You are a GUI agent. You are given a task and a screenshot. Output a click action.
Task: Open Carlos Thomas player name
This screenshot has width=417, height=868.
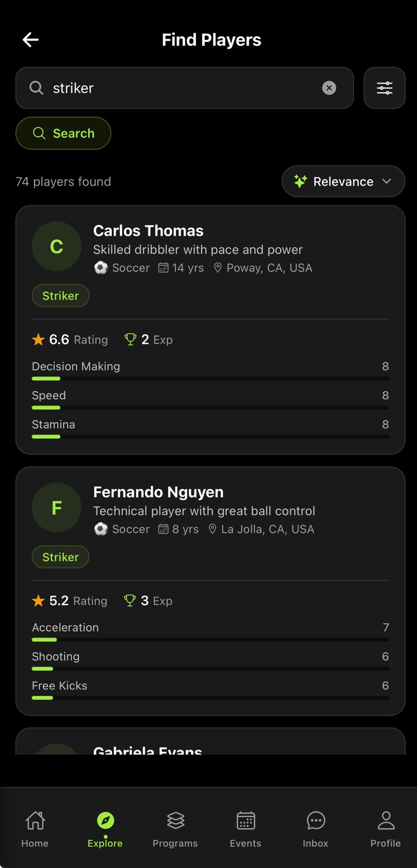tap(148, 231)
